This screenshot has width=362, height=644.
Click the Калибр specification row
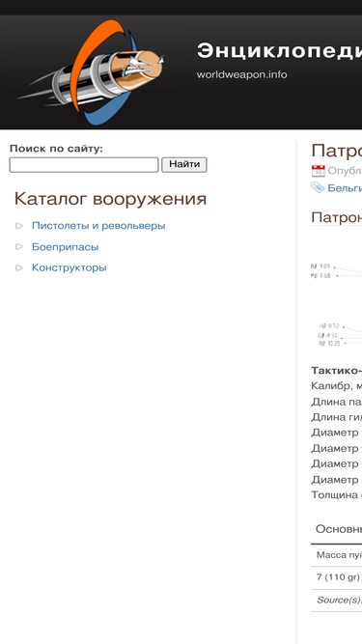click(337, 385)
